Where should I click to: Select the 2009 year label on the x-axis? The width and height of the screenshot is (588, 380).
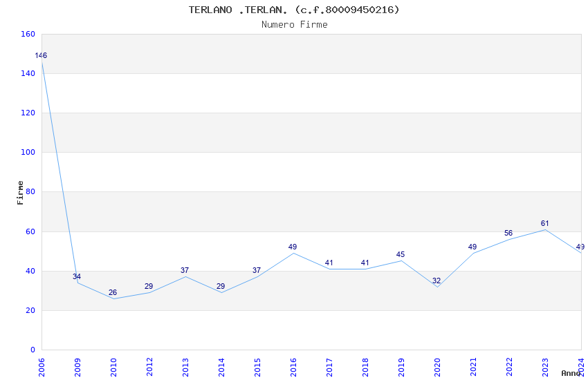tap(77, 367)
